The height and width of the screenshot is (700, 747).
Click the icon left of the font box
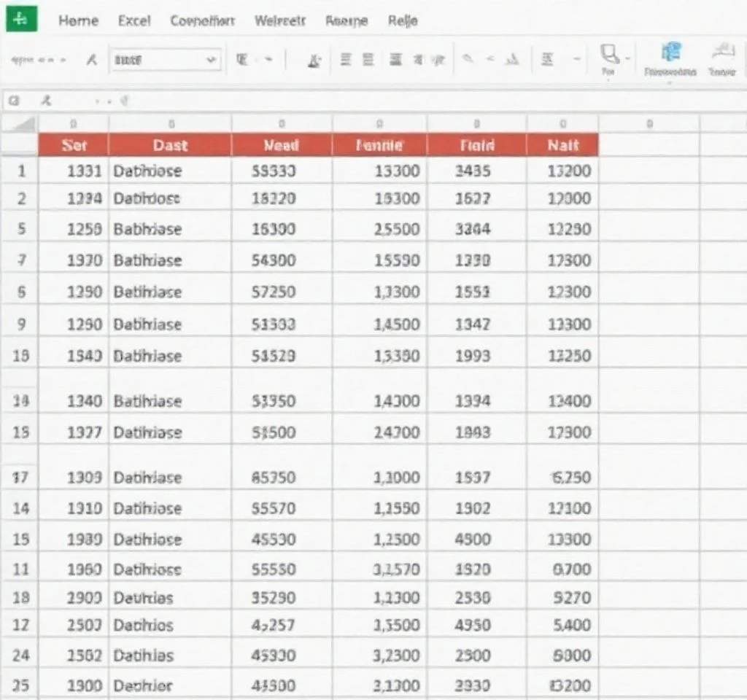click(x=92, y=61)
